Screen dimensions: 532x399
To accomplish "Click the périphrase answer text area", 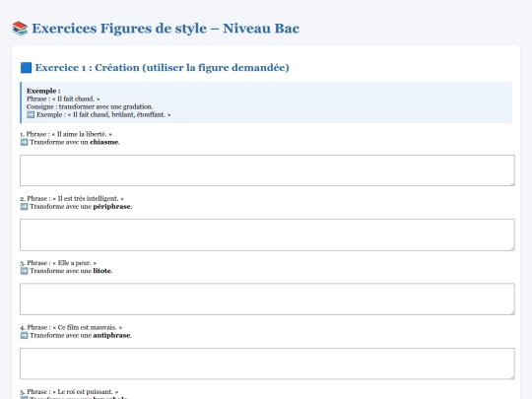I will pos(267,234).
